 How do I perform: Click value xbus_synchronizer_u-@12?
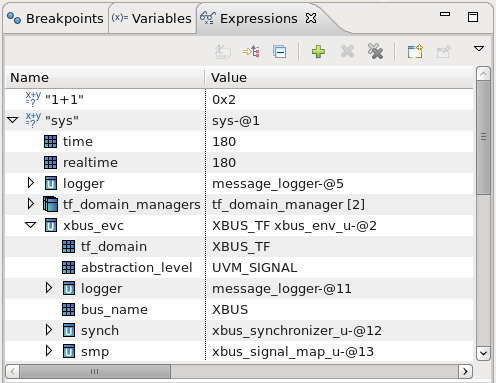click(297, 331)
